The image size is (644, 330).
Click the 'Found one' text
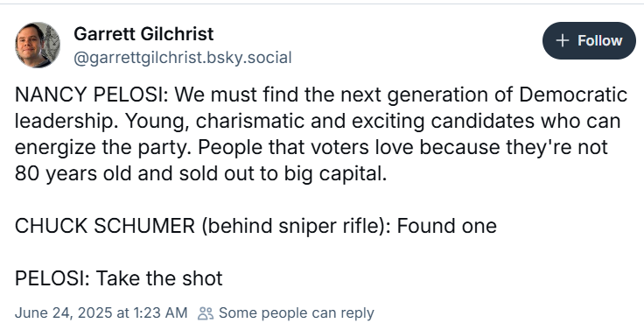point(447,226)
